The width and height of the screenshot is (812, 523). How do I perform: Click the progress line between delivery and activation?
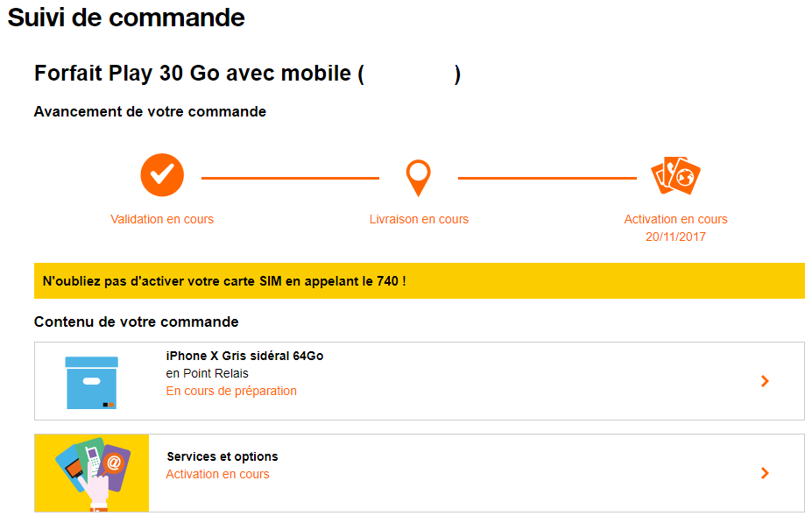(x=547, y=178)
